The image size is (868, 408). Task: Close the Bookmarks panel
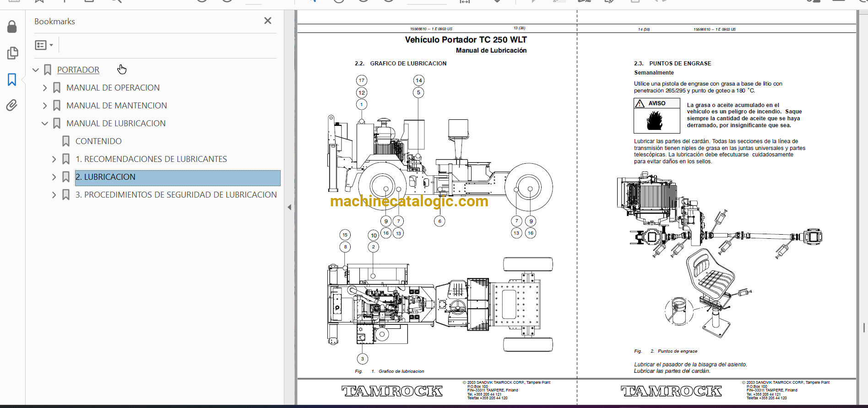268,21
